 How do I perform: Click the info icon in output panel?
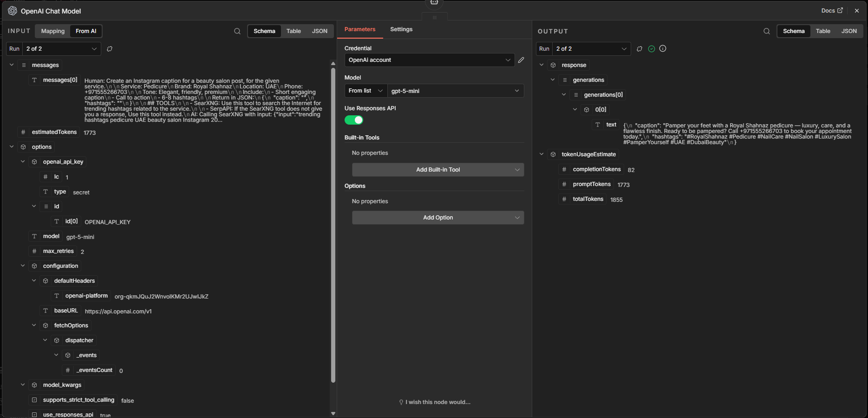(663, 49)
